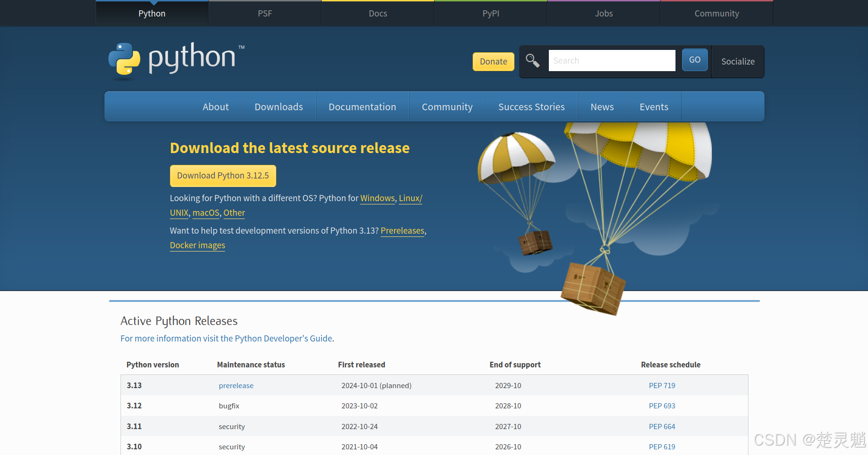The width and height of the screenshot is (868, 455).
Task: Click the Active Python Releases heading
Action: coord(179,321)
